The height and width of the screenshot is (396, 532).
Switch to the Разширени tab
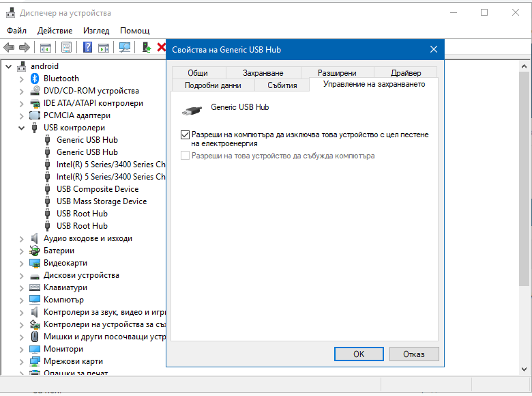pos(337,72)
